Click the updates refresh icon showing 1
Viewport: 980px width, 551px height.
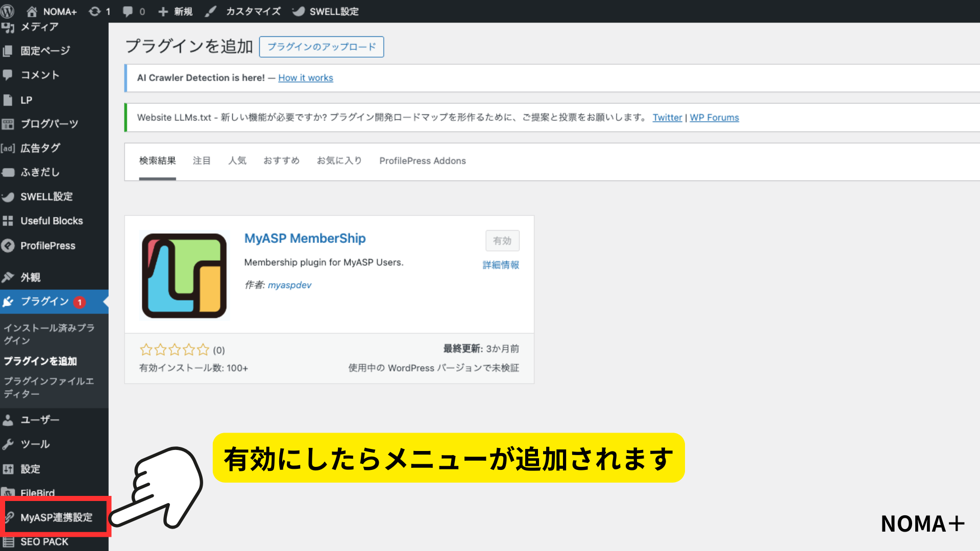[95, 11]
